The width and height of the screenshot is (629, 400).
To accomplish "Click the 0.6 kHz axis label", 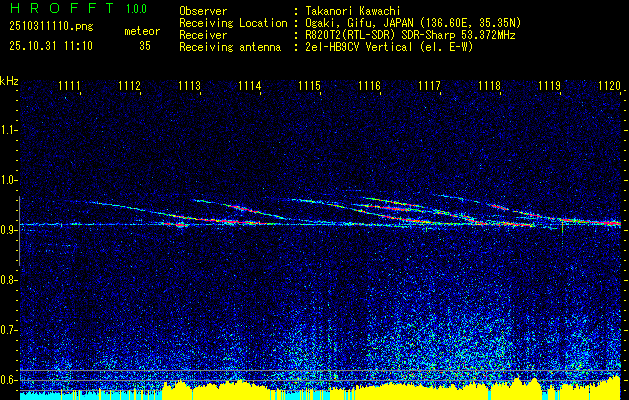I will coord(8,380).
